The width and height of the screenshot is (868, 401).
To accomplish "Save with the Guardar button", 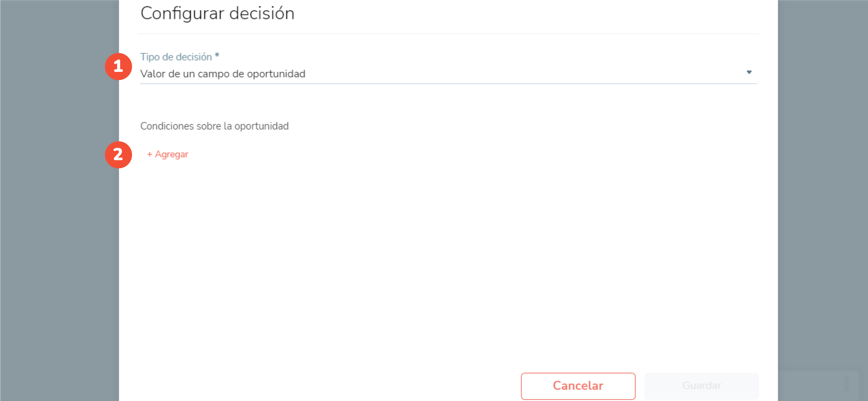I will (x=701, y=386).
